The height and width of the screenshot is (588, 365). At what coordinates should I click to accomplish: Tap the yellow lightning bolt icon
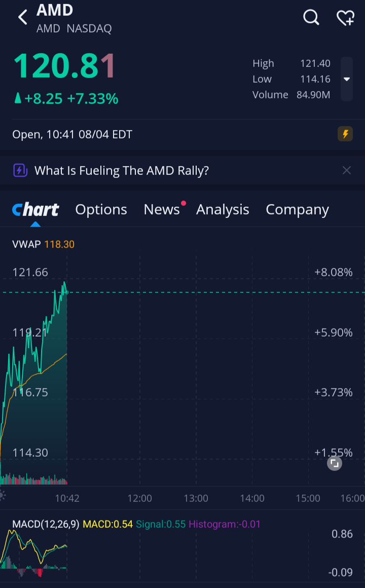pos(345,134)
